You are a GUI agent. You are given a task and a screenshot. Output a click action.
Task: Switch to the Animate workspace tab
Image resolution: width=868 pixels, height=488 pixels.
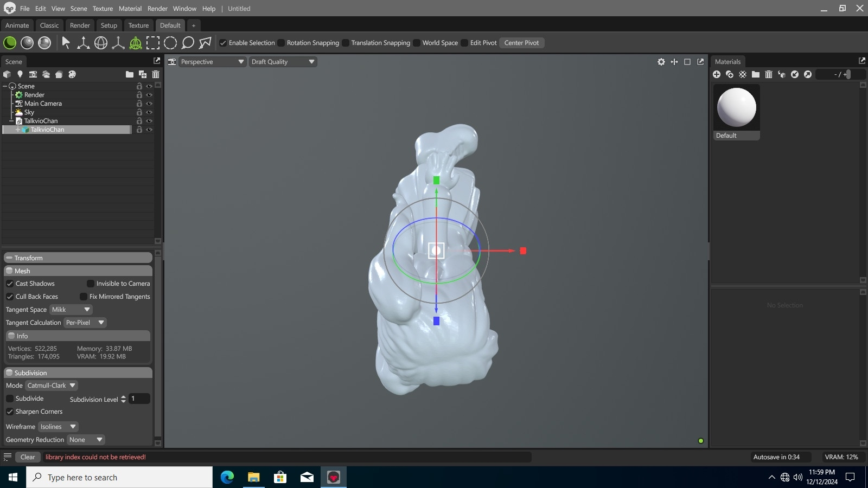pyautogui.click(x=17, y=25)
